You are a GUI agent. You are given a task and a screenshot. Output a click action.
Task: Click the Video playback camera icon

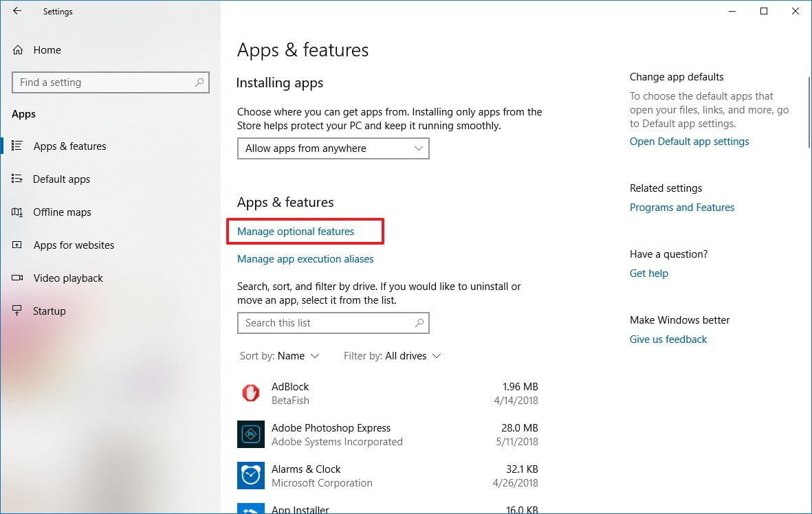pos(17,278)
